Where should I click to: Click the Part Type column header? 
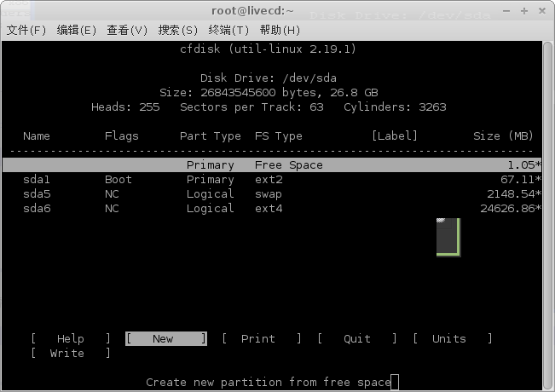coord(211,136)
